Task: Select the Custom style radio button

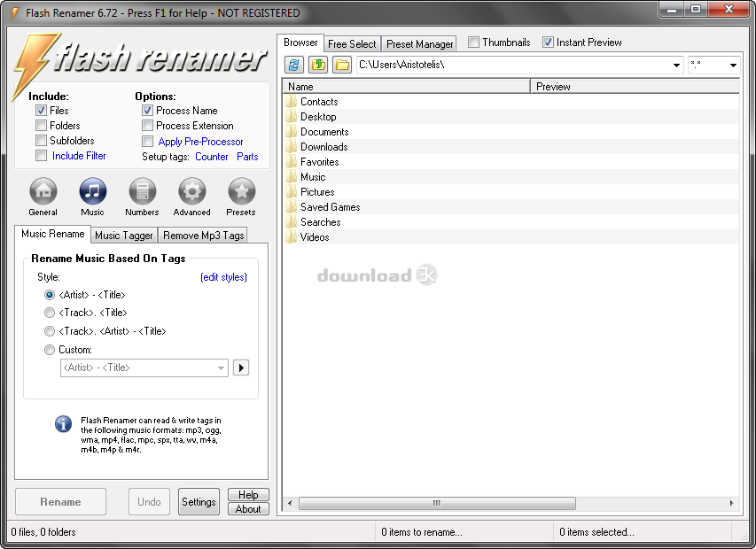Action: tap(49, 350)
